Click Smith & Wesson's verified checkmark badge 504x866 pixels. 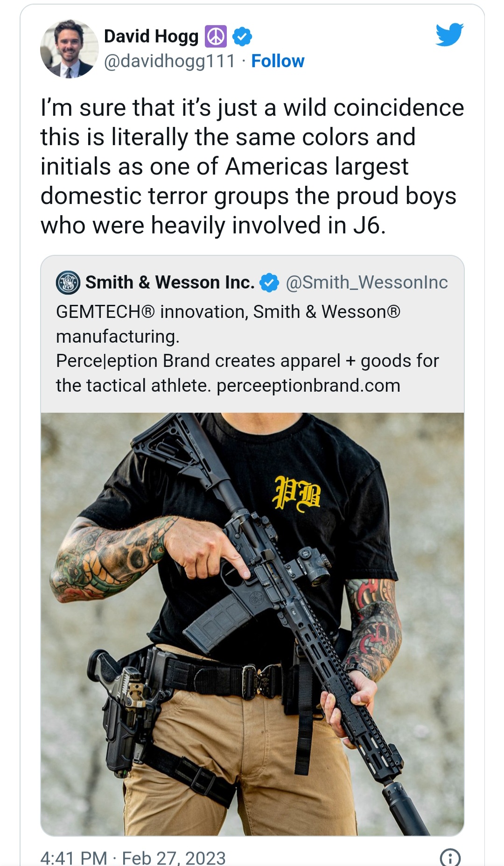tap(269, 282)
